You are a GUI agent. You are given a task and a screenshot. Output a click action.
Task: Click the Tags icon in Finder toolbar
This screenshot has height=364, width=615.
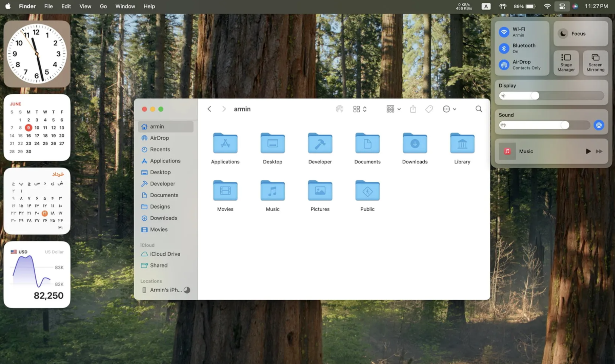429,109
